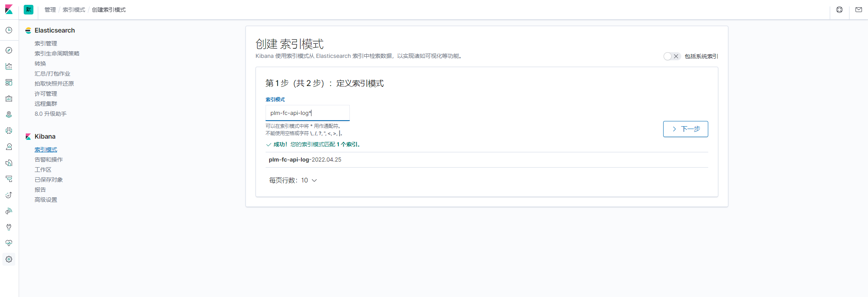Image resolution: width=868 pixels, height=297 pixels.
Task: Open Stack Monitoring heartbeat icon
Action: pos(9,243)
